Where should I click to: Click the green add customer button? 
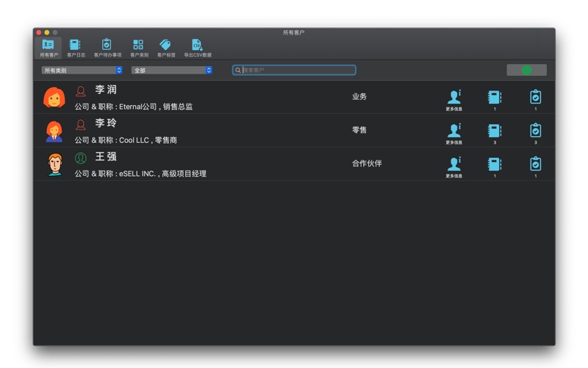click(526, 71)
